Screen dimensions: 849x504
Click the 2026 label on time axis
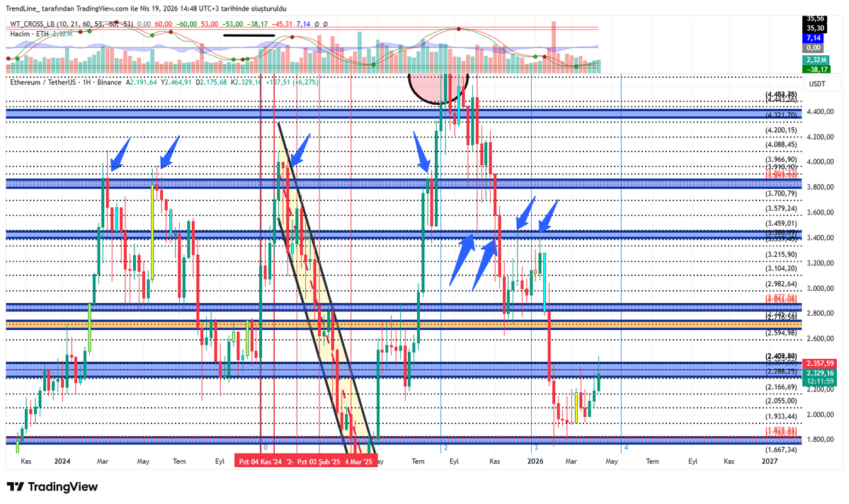click(x=535, y=462)
